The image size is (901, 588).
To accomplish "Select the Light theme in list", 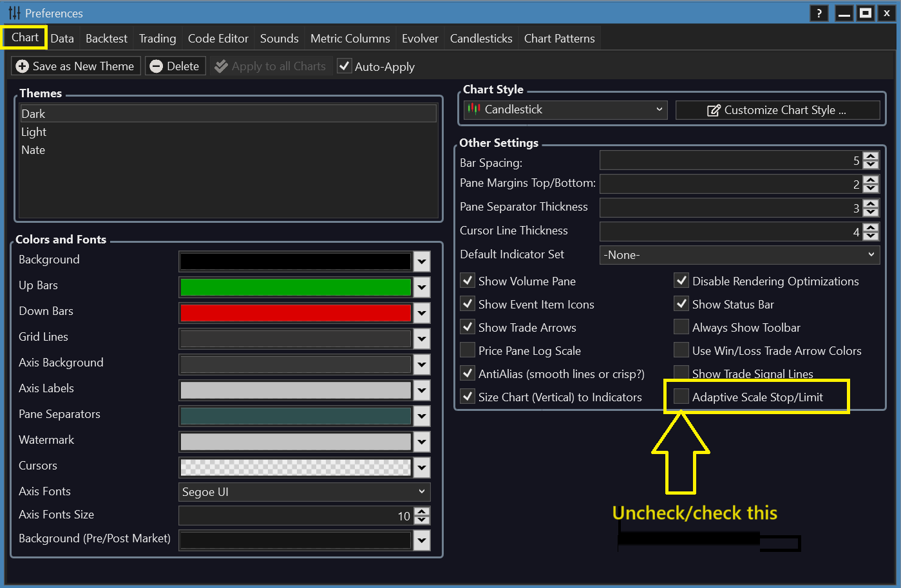I will (x=34, y=132).
